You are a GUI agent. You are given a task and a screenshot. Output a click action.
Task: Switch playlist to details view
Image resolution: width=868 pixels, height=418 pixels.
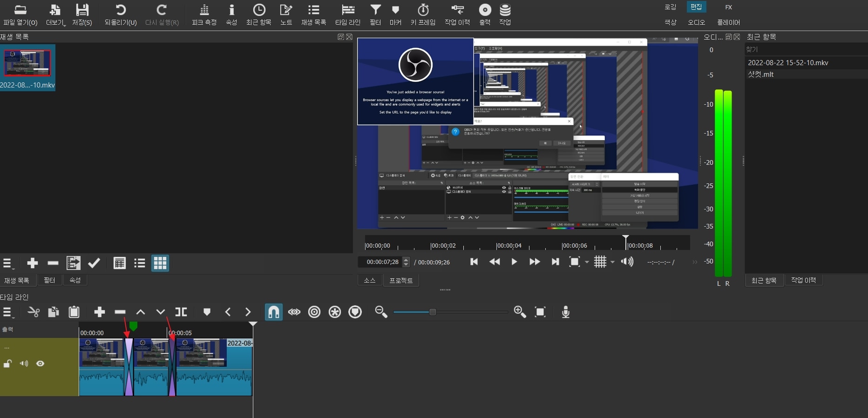tap(120, 263)
